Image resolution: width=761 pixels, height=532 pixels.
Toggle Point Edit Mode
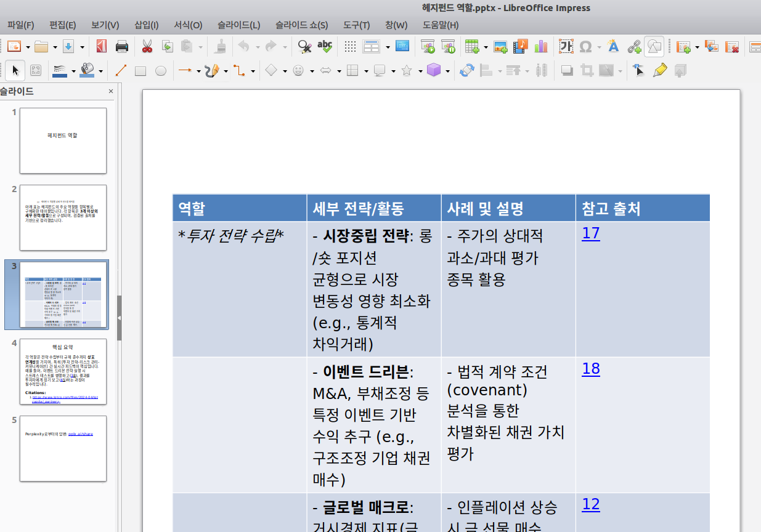click(x=639, y=71)
